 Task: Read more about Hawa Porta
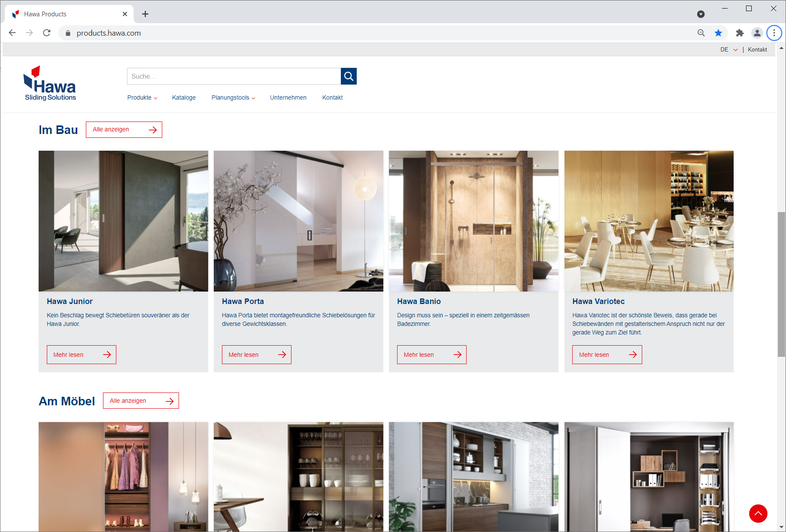tap(257, 355)
